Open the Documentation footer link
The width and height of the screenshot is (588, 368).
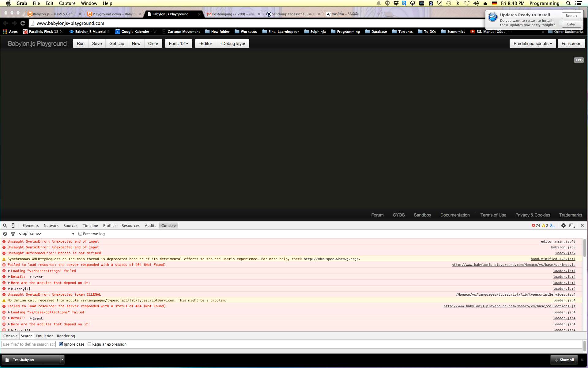(x=455, y=215)
